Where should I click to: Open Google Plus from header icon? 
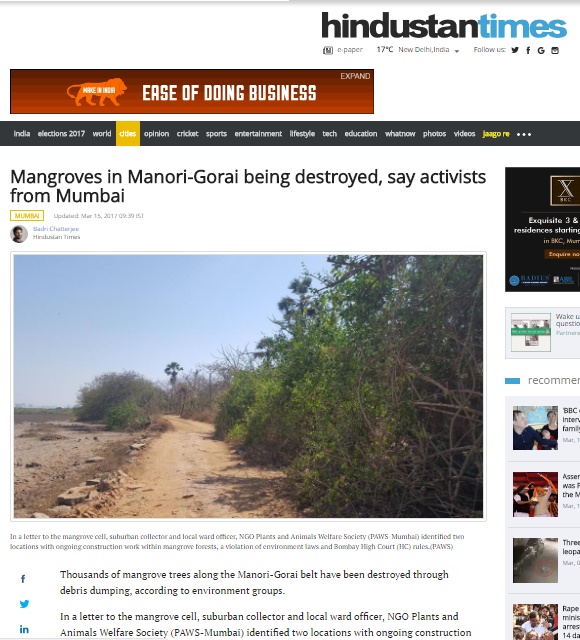click(x=541, y=50)
